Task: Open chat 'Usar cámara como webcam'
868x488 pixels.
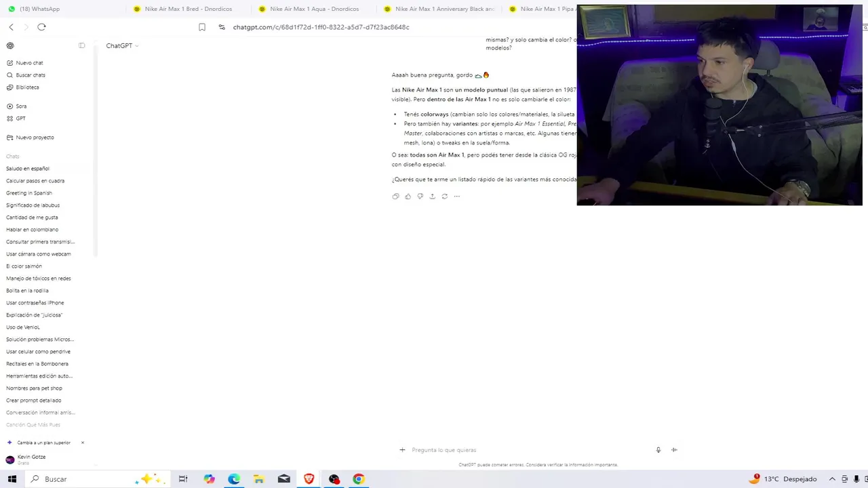Action: click(39, 254)
